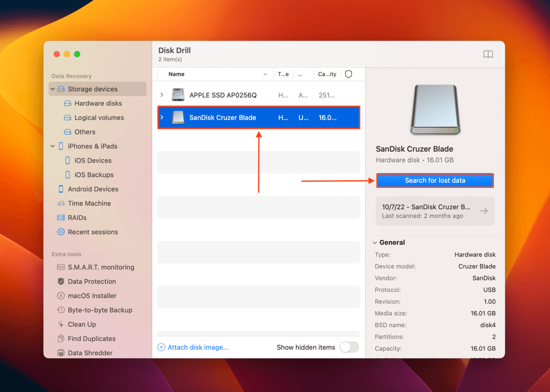This screenshot has width=550, height=392.
Task: Click the Data Shredder icon
Action: (x=61, y=353)
